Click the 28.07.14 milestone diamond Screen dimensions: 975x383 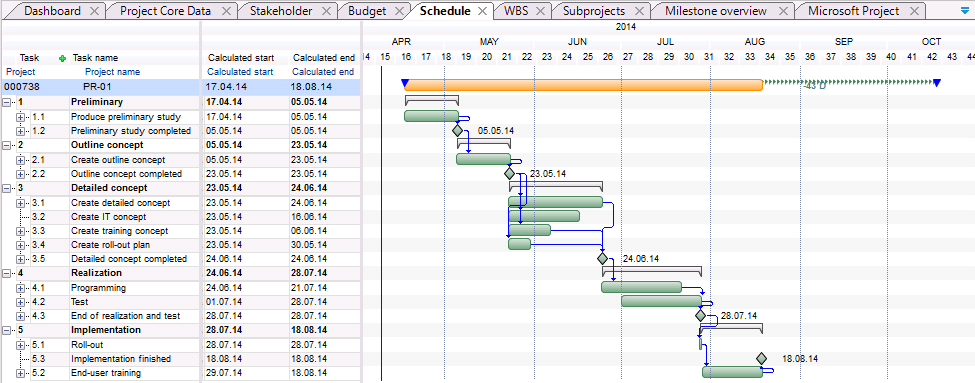click(x=701, y=315)
